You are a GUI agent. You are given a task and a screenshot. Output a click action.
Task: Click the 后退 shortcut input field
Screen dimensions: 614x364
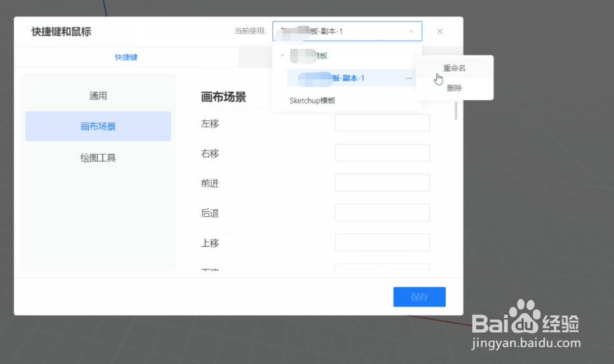click(x=382, y=212)
